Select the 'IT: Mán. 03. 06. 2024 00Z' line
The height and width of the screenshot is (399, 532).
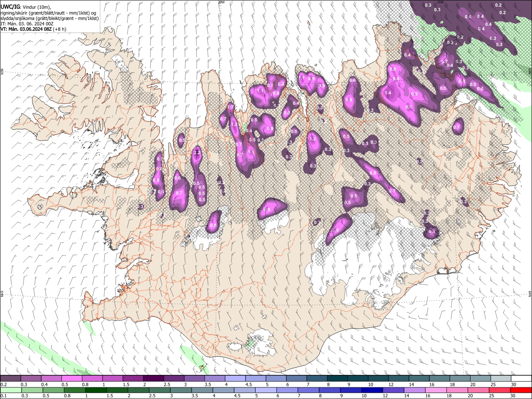click(x=27, y=24)
